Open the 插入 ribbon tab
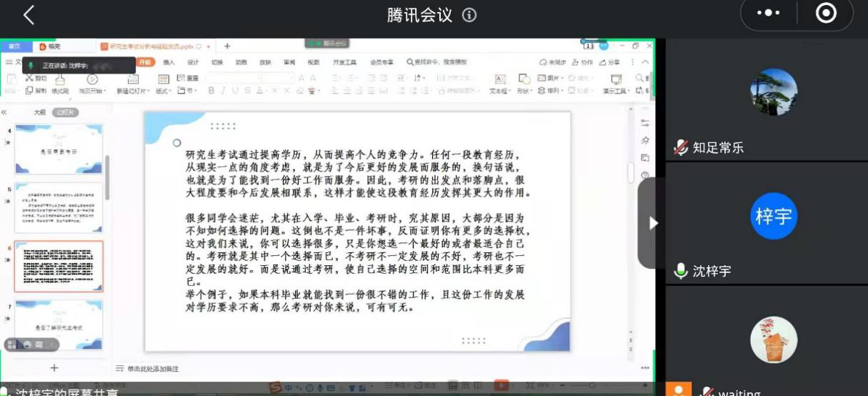868x396 pixels. 169,62
